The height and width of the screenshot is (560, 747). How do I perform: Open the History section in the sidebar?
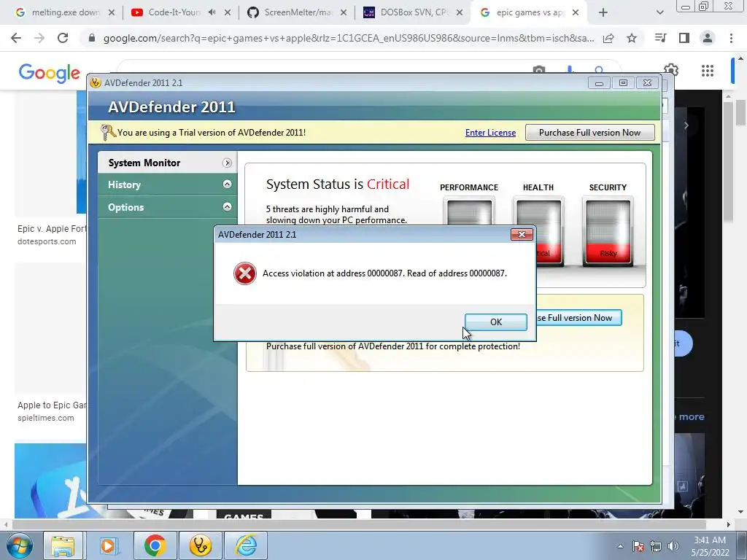[167, 184]
